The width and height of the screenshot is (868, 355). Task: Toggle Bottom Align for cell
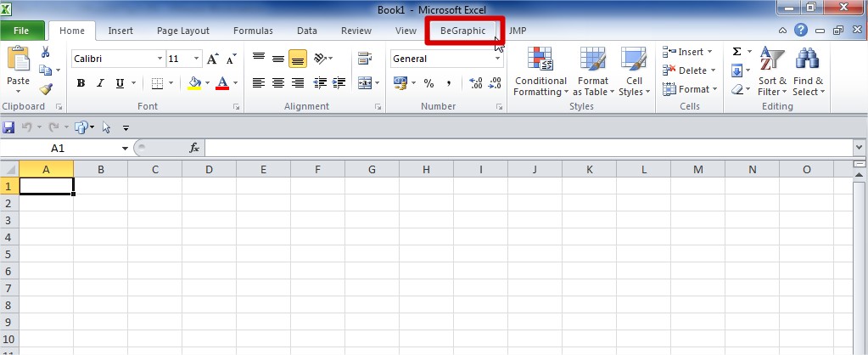pos(297,59)
